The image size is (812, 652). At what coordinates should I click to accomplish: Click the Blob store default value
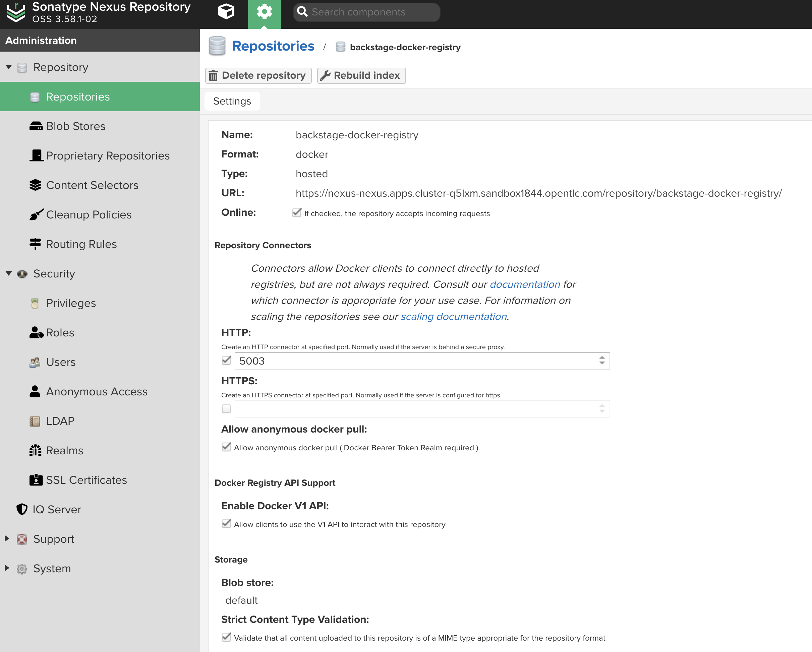[x=241, y=600]
